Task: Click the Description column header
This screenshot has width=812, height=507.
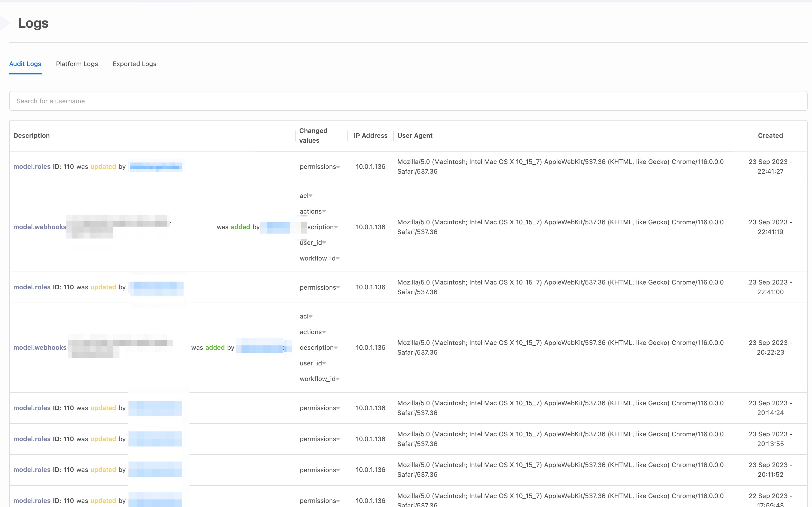Action: pos(32,135)
